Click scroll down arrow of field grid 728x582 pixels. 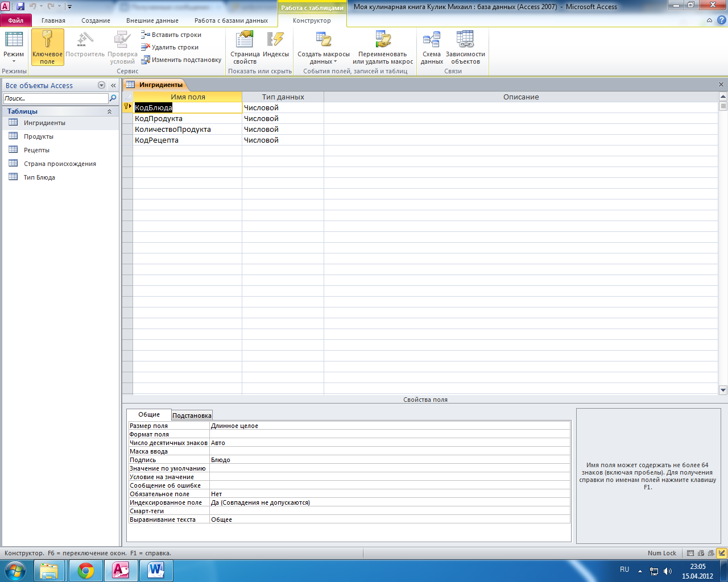[723, 390]
